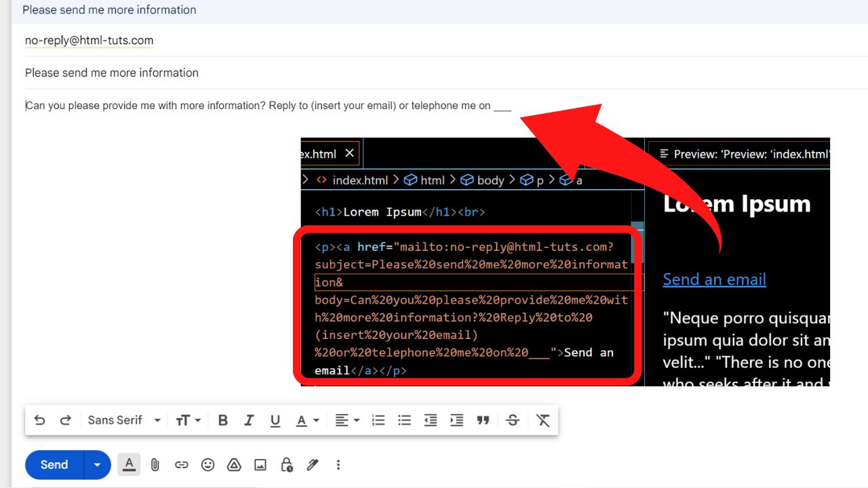The width and height of the screenshot is (868, 488).
Task: Open the text size dropdown
Action: click(x=188, y=420)
